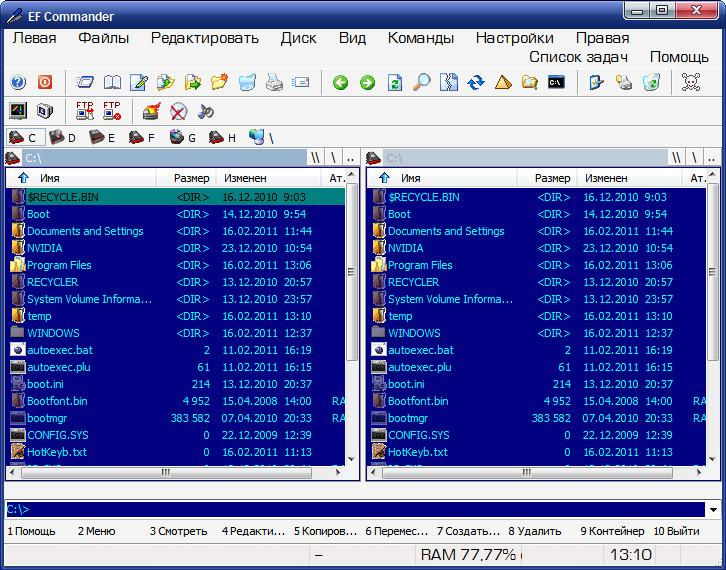Click left panel parent directory '..' button
This screenshot has width=726, height=570.
tap(350, 158)
